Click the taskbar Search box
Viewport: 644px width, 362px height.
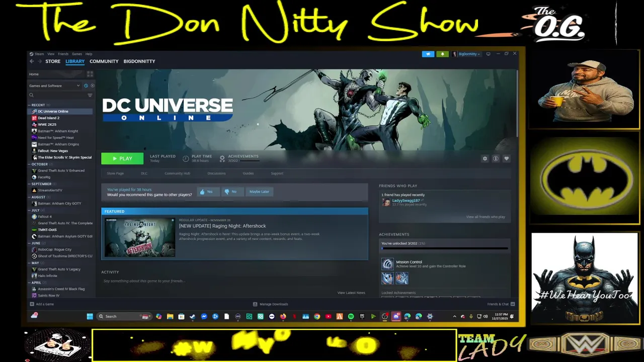124,316
